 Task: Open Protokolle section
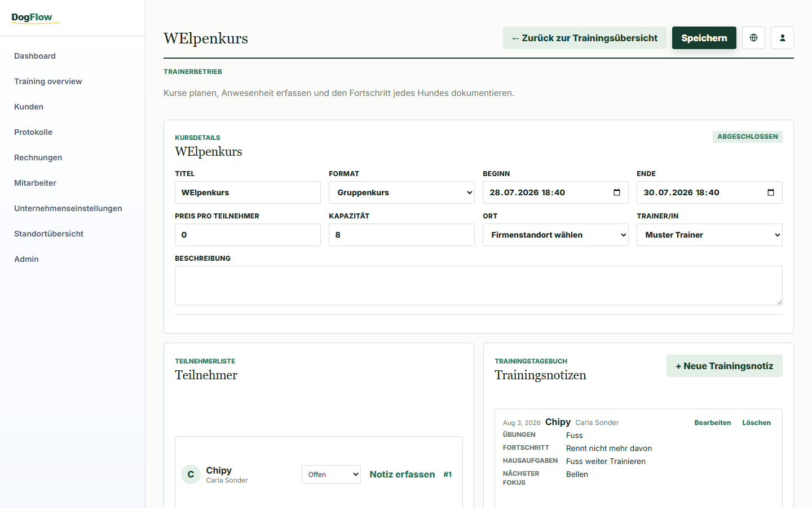pos(33,132)
